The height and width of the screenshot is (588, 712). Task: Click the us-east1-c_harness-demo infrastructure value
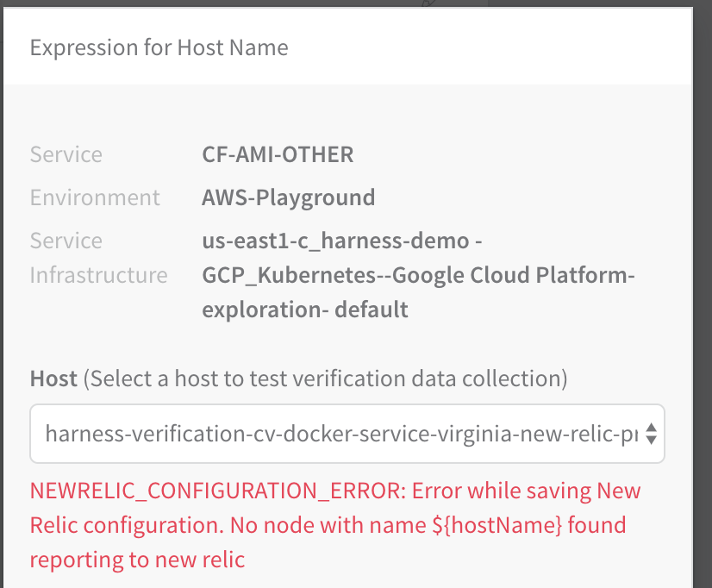[x=418, y=275]
